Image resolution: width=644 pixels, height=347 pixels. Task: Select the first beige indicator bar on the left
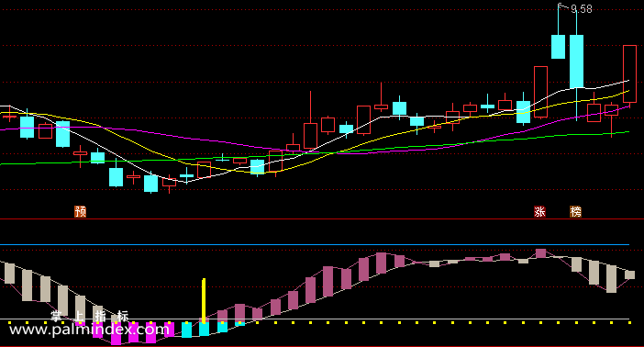pos(9,273)
